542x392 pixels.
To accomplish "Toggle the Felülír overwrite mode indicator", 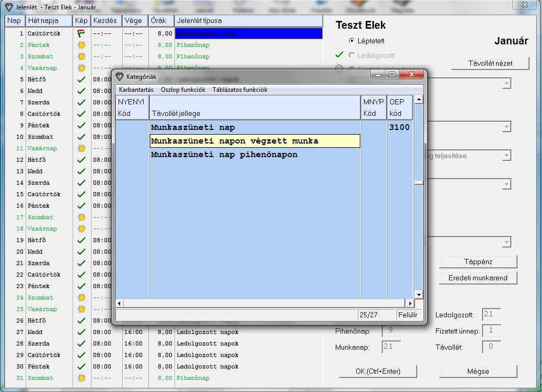I will pyautogui.click(x=408, y=315).
